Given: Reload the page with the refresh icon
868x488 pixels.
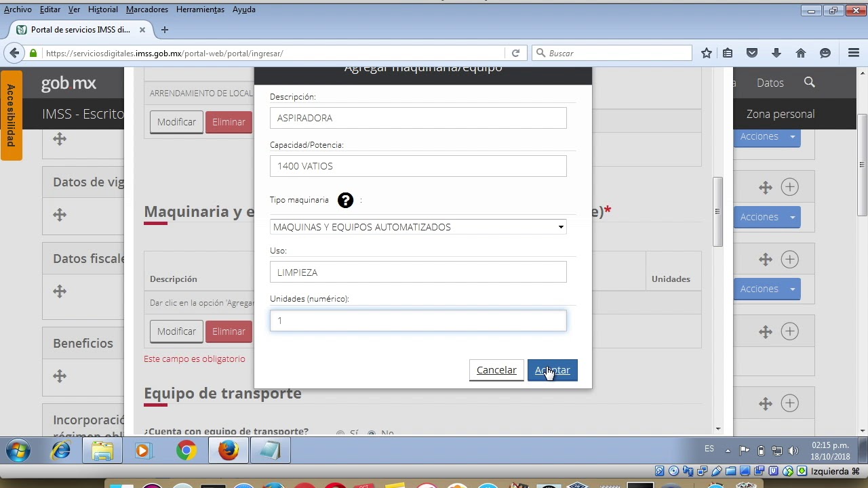Looking at the screenshot, I should coord(515,53).
